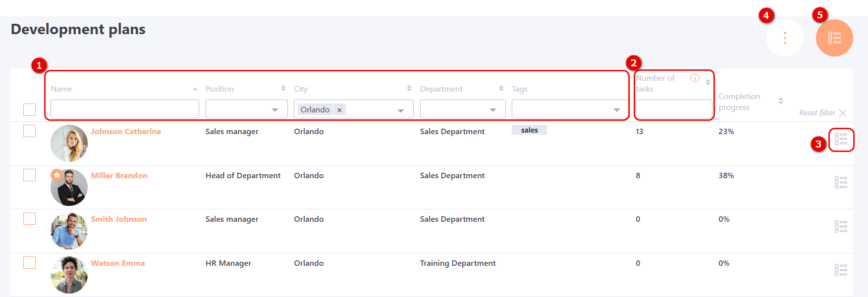Open Miller Brandon's profile link
Image resolution: width=868 pixels, height=297 pixels.
pos(119,176)
